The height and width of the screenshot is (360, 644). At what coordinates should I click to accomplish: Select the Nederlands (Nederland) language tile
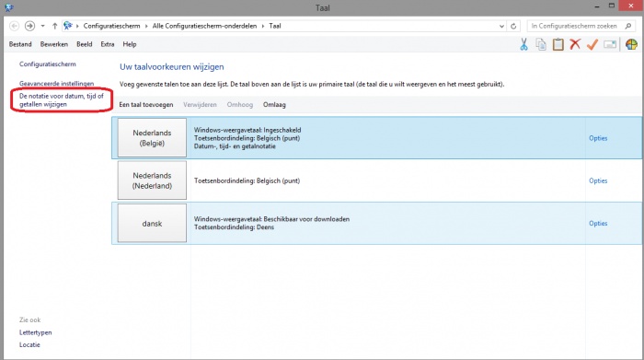(152, 180)
